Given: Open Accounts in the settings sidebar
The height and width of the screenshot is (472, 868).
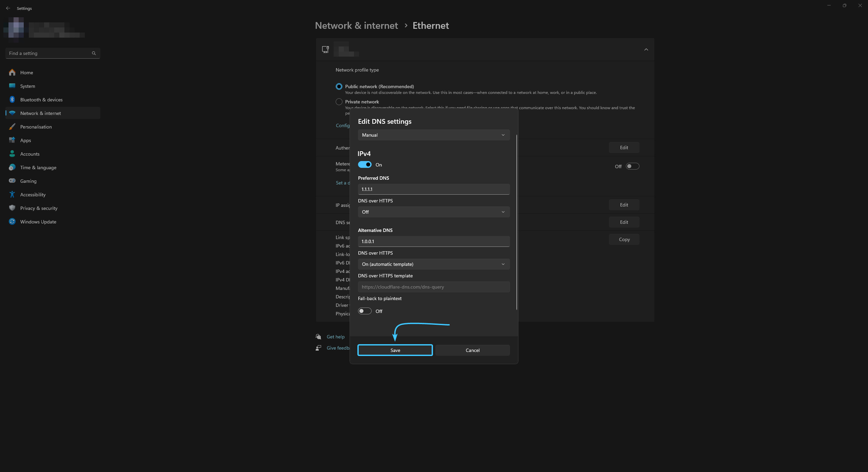Looking at the screenshot, I should (30, 154).
